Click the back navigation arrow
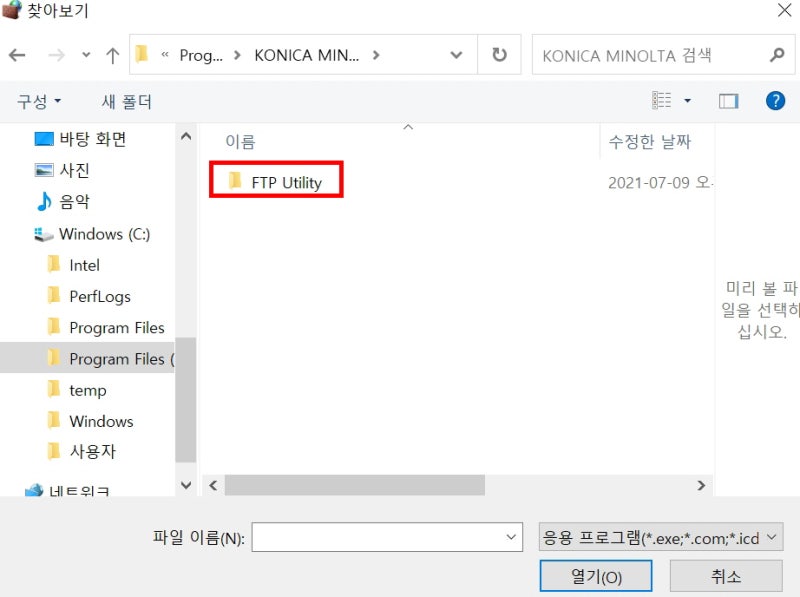 coord(17,55)
